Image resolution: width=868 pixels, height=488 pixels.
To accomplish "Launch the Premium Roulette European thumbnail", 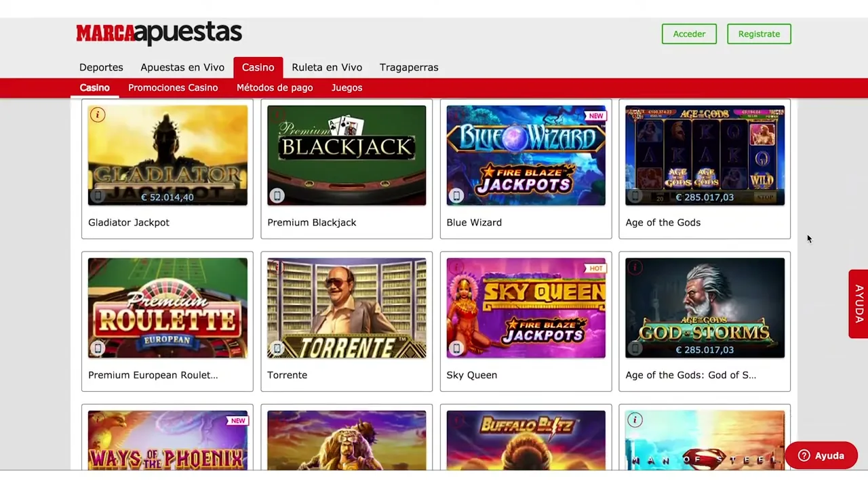I will (167, 308).
